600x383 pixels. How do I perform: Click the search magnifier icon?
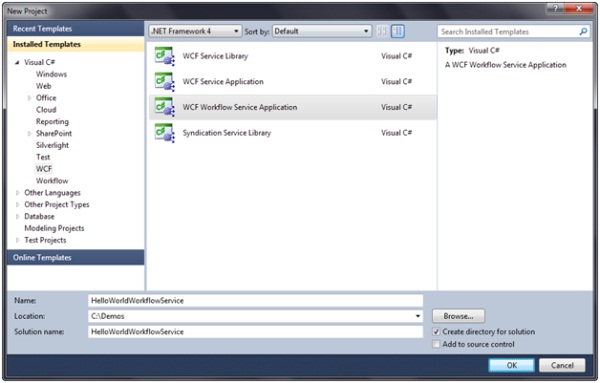pos(583,31)
